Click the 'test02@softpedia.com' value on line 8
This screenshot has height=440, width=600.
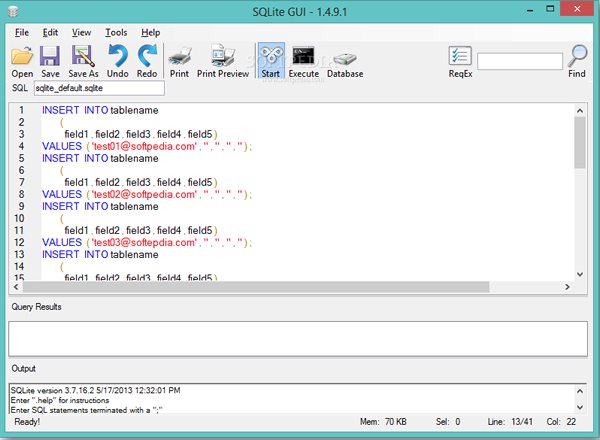(x=145, y=194)
